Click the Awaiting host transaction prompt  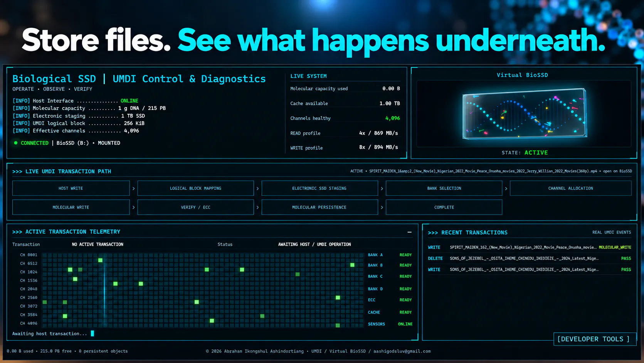pyautogui.click(x=49, y=334)
